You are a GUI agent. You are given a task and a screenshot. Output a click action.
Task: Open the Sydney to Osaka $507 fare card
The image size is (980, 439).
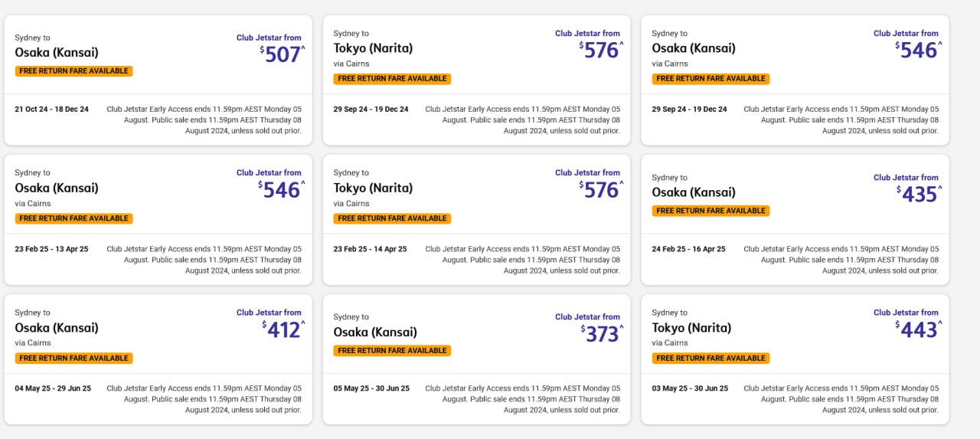pos(158,80)
